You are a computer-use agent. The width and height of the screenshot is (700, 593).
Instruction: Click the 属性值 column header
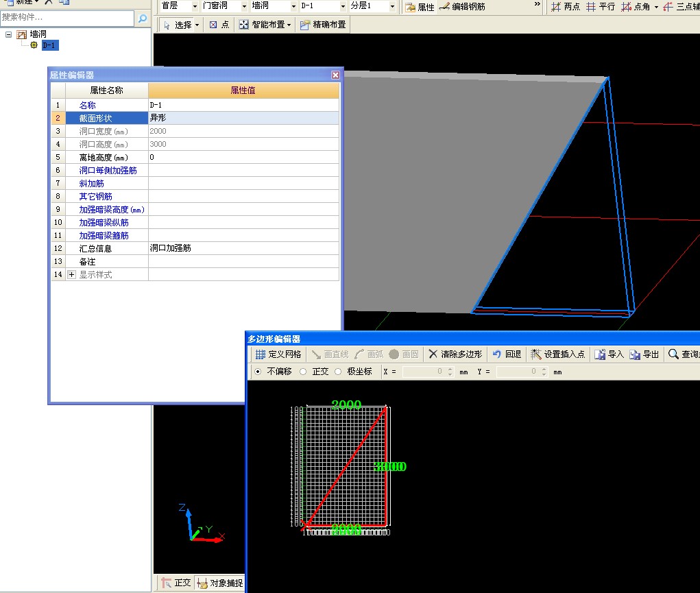point(243,90)
